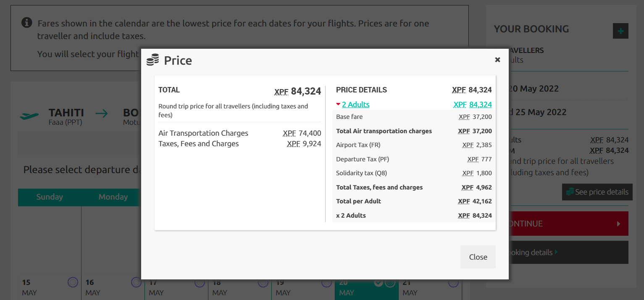Select the Monday column header
Viewport: 644px width, 300px height.
113,197
